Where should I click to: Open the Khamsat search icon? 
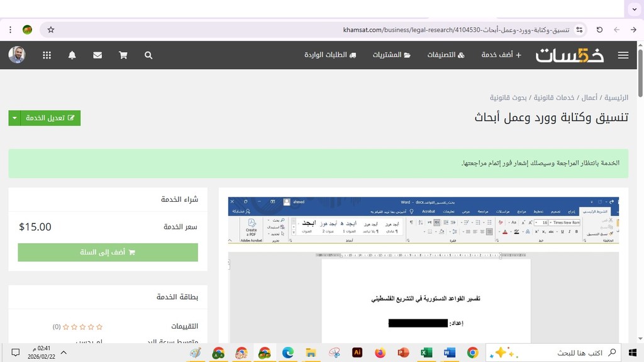[148, 55]
